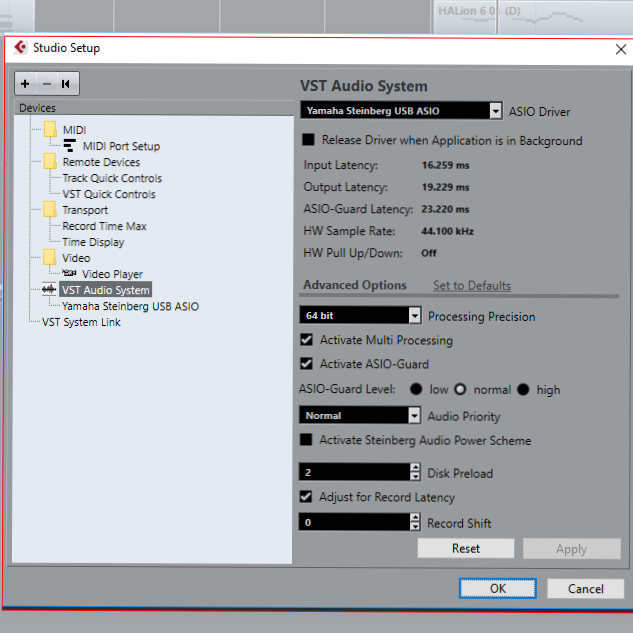The height and width of the screenshot is (633, 633).
Task: Set ASIO-Guard Level to high
Action: click(523, 389)
